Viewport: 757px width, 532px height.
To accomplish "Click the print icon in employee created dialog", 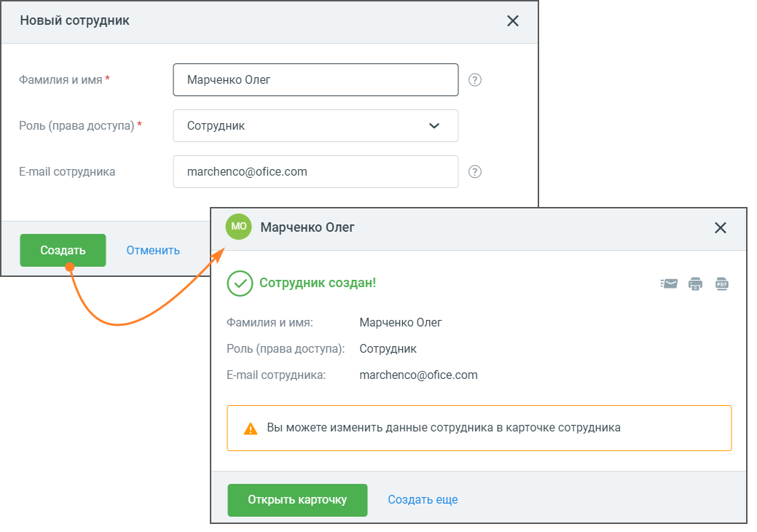I will click(695, 283).
